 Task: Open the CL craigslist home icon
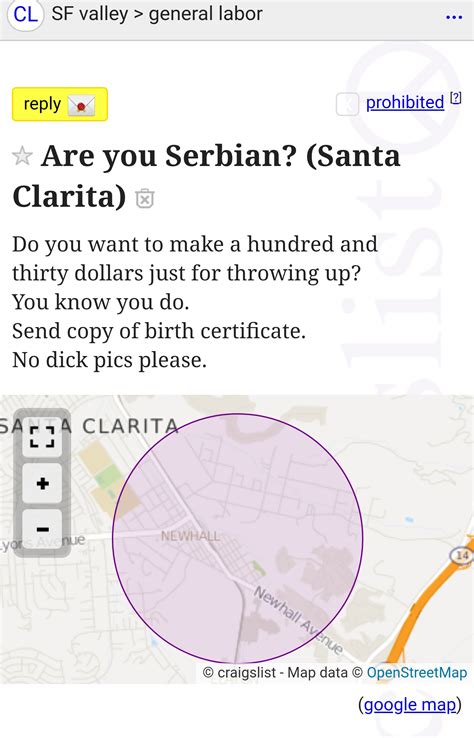coord(25,15)
